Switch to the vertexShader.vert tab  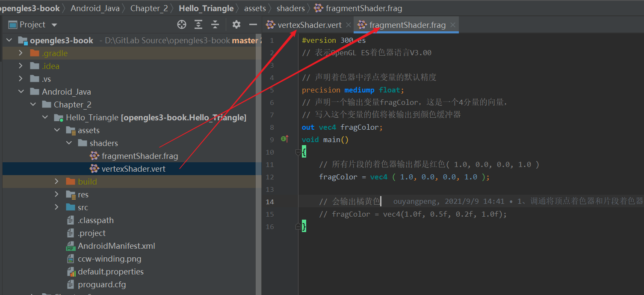point(309,25)
